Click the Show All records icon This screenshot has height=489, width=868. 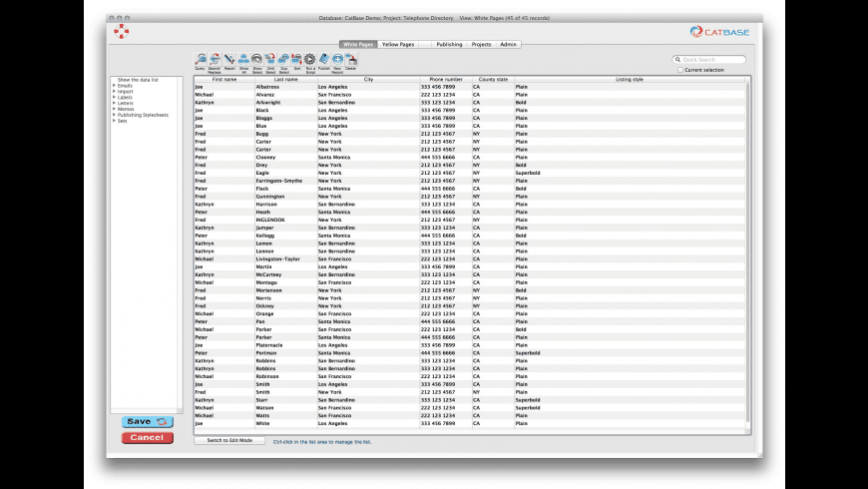tap(243, 60)
